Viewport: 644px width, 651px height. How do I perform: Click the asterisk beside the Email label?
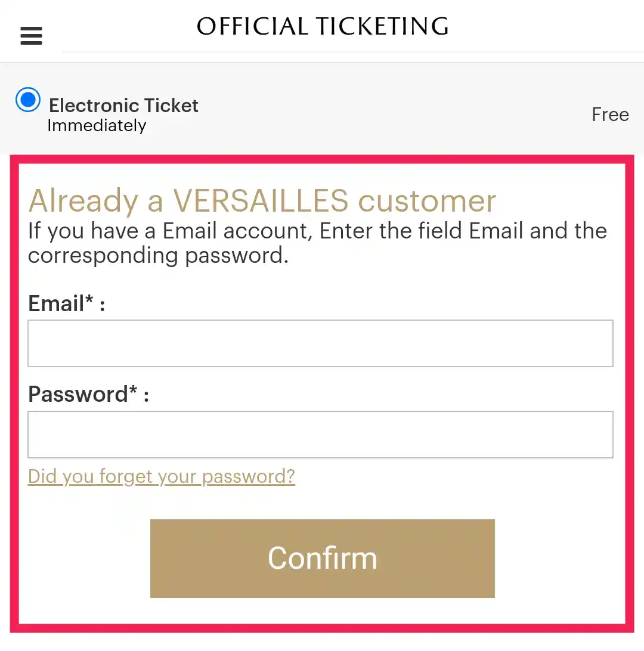(x=89, y=300)
